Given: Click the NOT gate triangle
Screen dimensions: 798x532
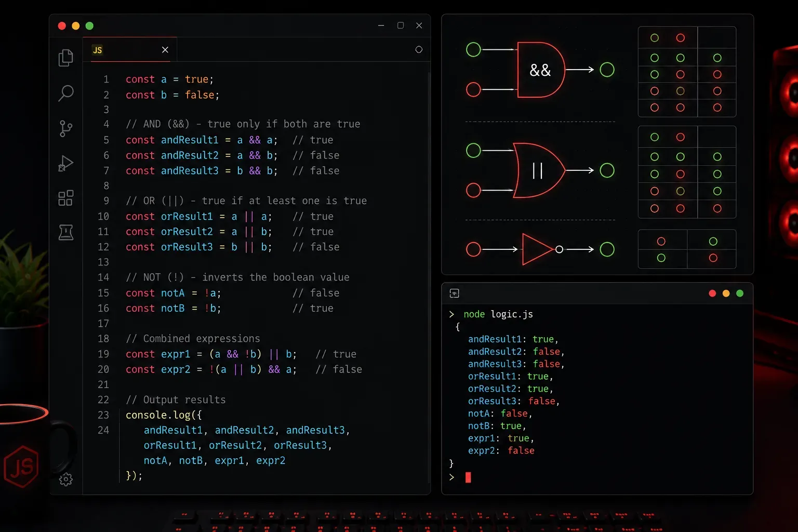Looking at the screenshot, I should click(x=537, y=249).
